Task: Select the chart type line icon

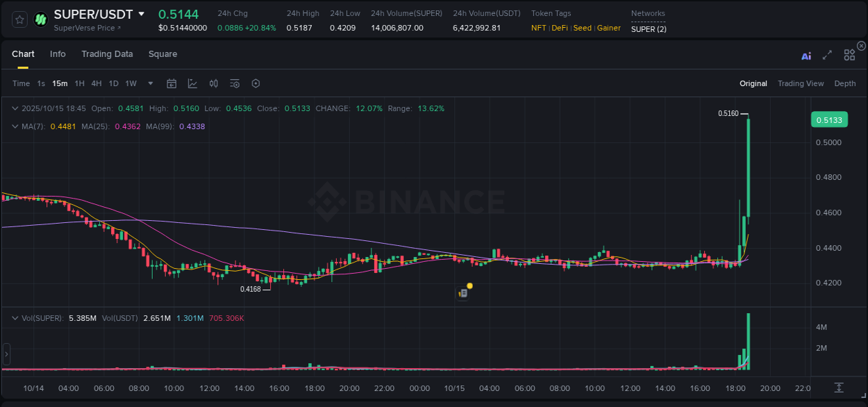Action: pyautogui.click(x=192, y=83)
